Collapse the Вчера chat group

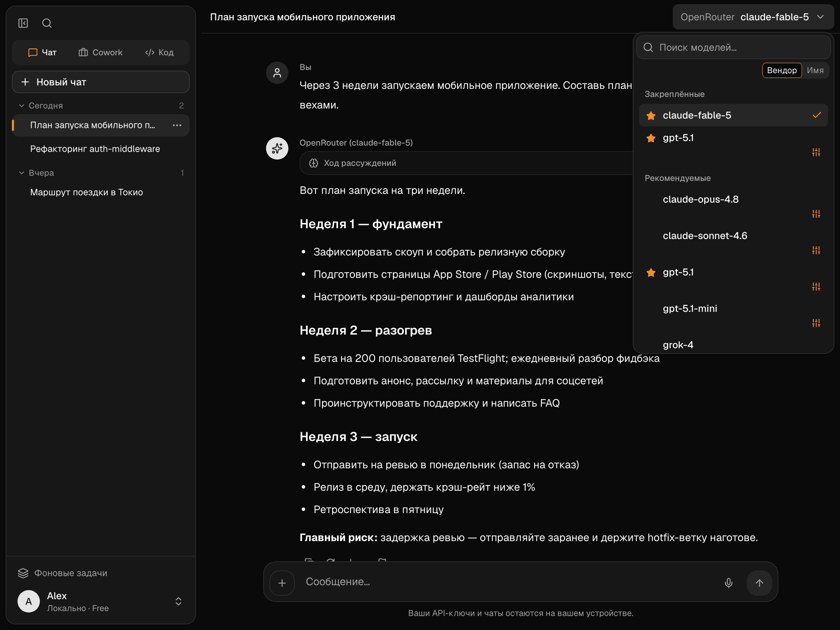coord(22,173)
